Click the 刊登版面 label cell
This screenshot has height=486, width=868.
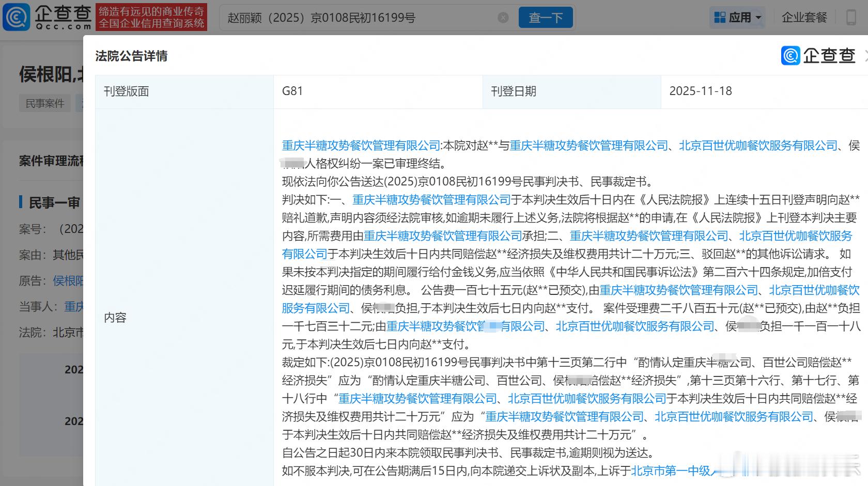(x=184, y=91)
